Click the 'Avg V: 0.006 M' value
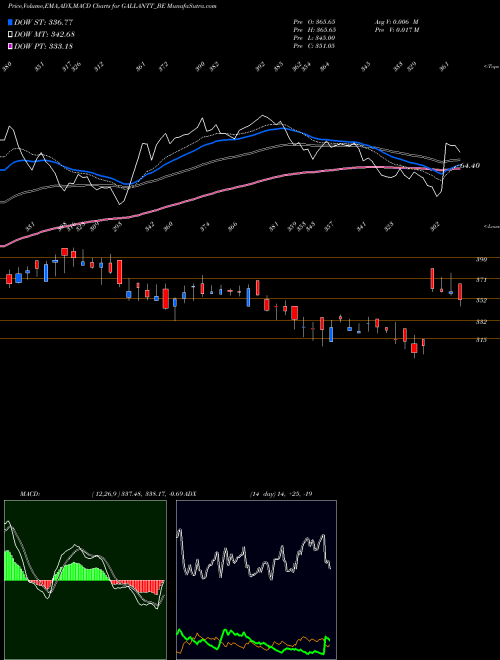Viewport: 500px width, 660px height. [x=396, y=21]
